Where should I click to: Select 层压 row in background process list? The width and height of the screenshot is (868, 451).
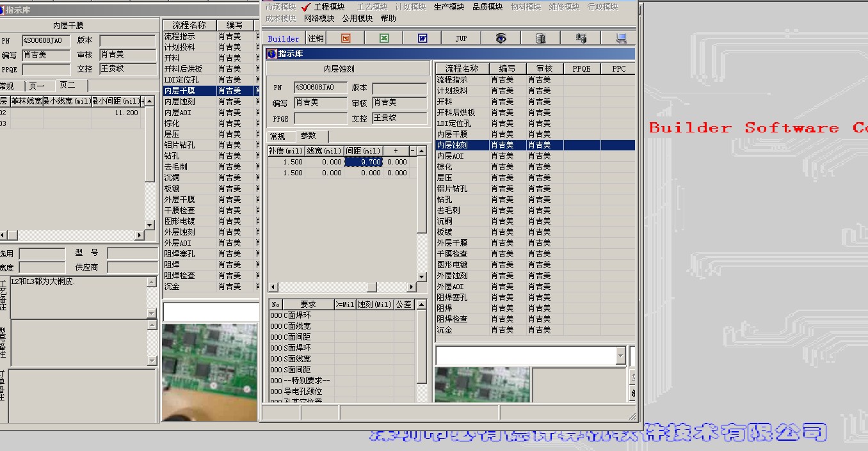pyautogui.click(x=211, y=134)
